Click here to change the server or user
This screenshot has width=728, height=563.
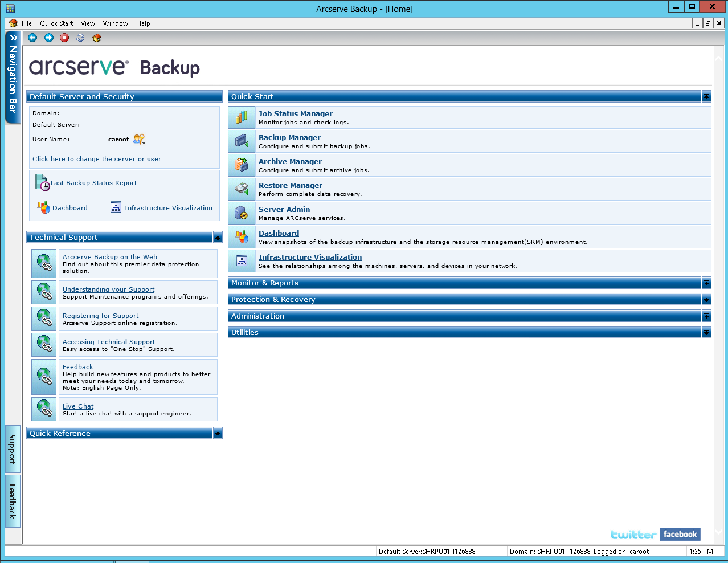(x=96, y=159)
